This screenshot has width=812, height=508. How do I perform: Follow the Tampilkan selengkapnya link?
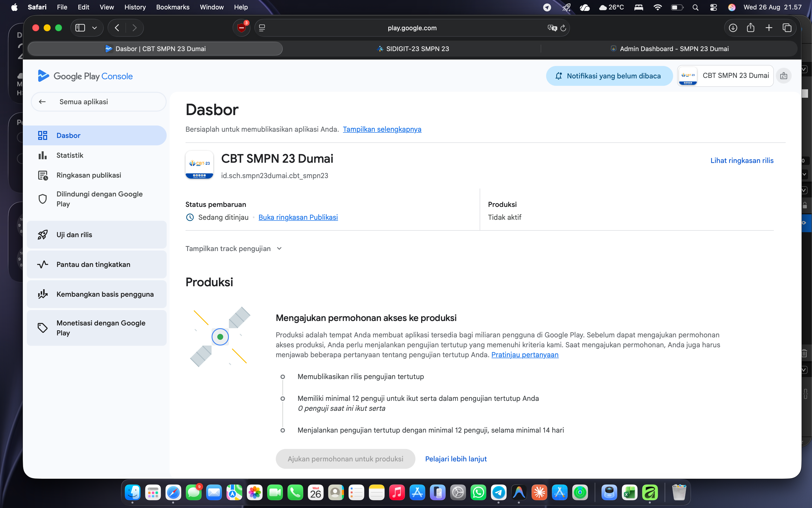point(382,129)
